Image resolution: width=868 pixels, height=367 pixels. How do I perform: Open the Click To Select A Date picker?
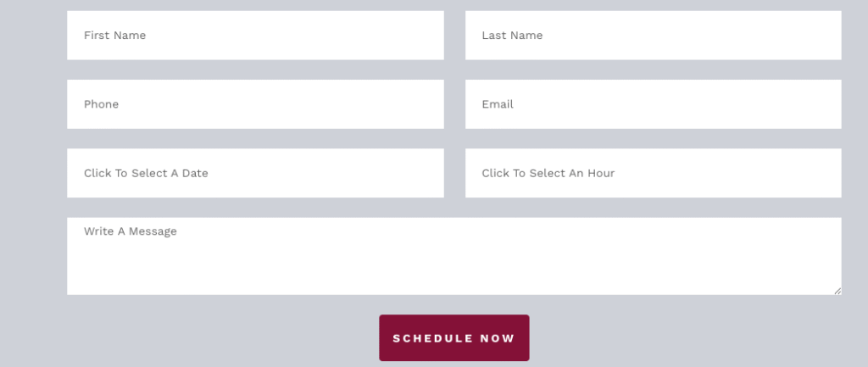tap(255, 173)
